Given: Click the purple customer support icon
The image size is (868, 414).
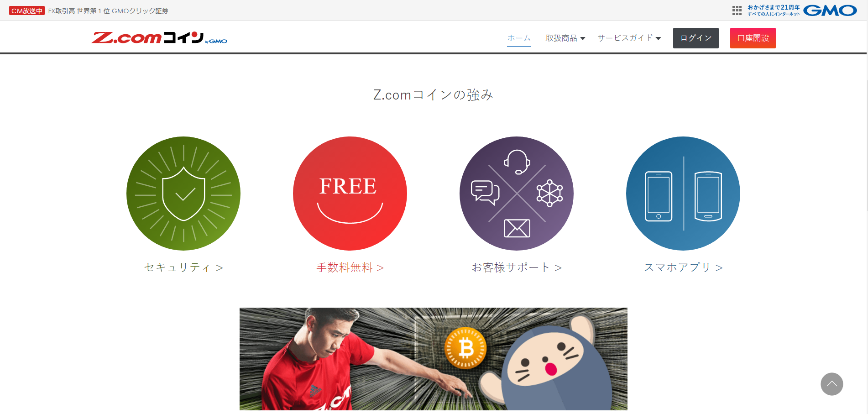Looking at the screenshot, I should coord(517,193).
